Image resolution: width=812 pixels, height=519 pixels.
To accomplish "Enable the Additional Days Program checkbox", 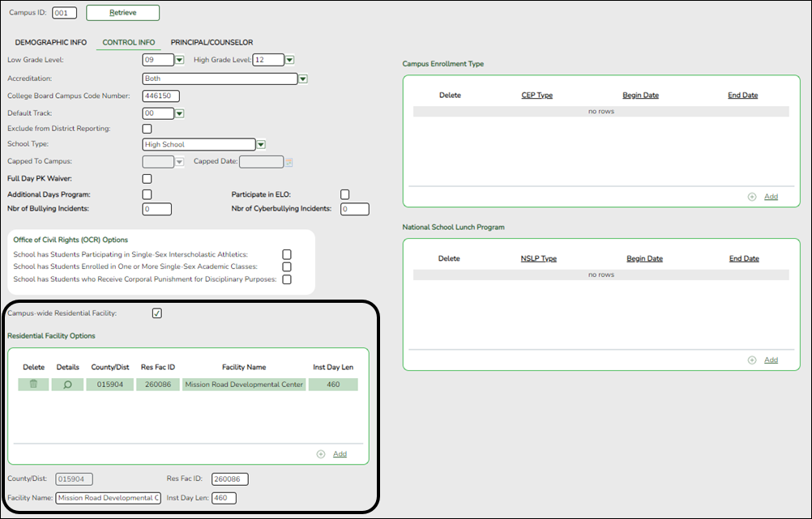I will point(147,194).
